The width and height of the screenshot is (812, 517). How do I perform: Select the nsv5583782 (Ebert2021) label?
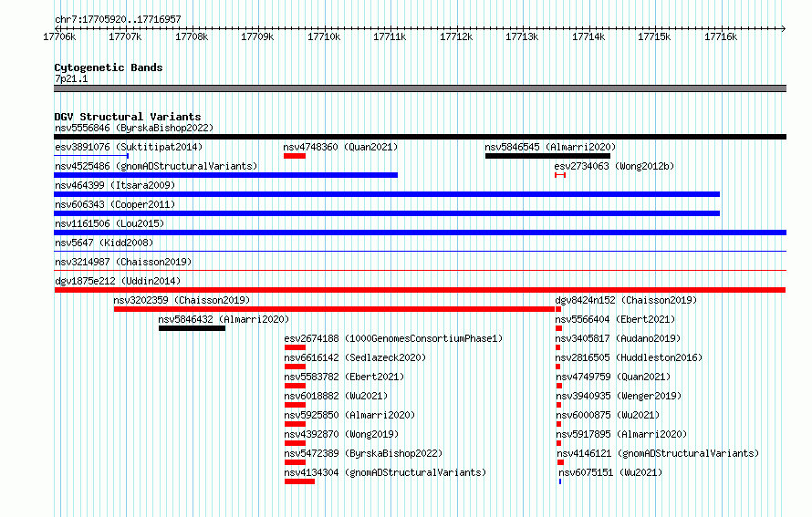tap(344, 377)
